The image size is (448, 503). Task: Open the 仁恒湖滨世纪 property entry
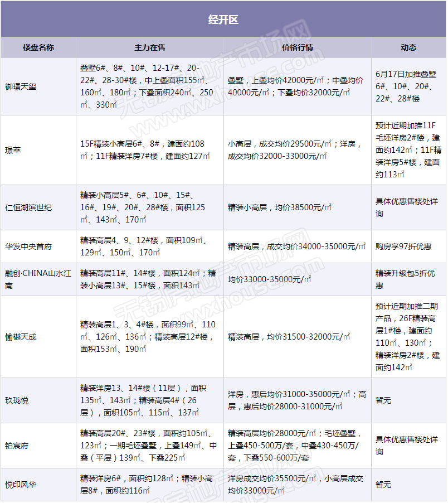(28, 207)
